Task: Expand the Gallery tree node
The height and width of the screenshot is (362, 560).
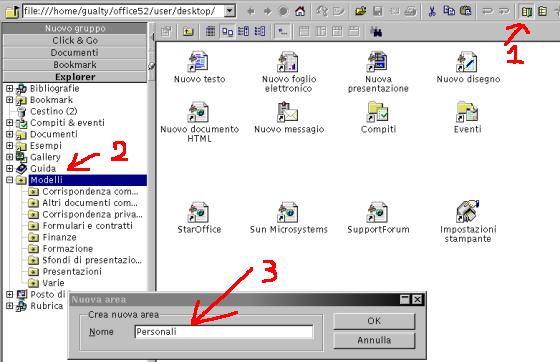Action: point(10,157)
